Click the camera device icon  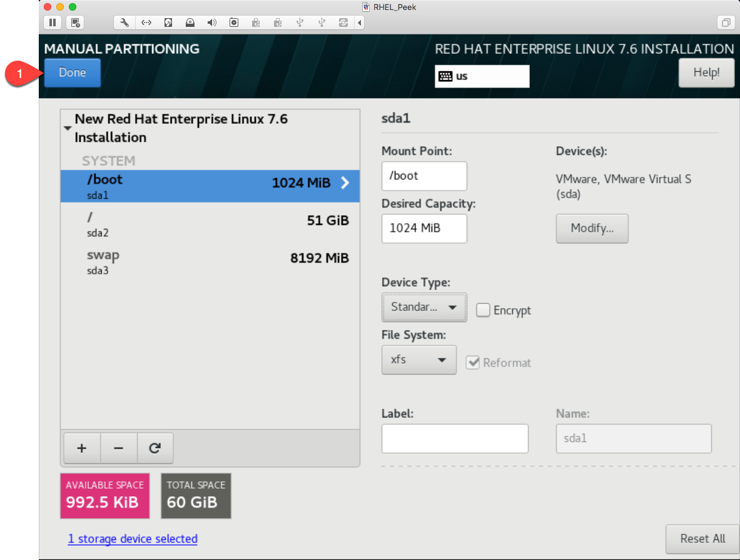click(233, 22)
